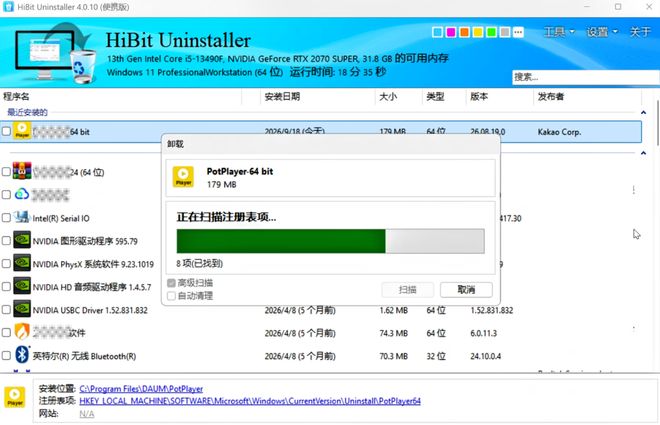660x425 pixels.
Task: Select the 6.0.11.3 version cell
Action: tap(484, 333)
